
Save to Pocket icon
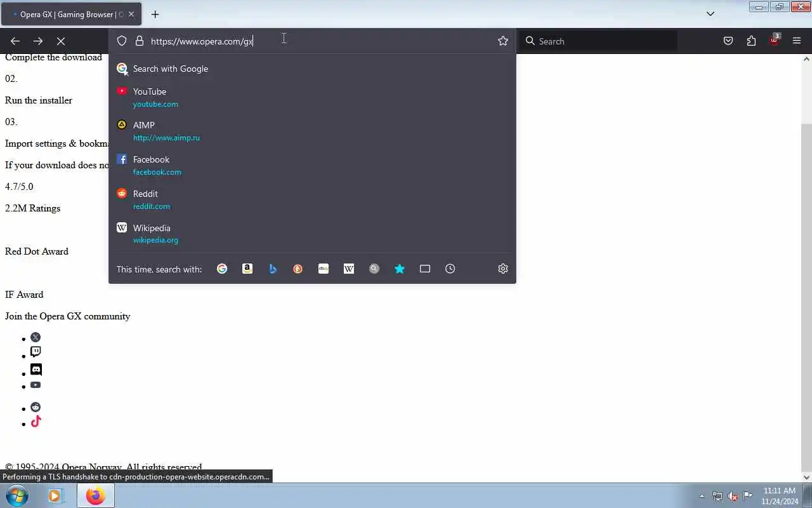pyautogui.click(x=728, y=41)
